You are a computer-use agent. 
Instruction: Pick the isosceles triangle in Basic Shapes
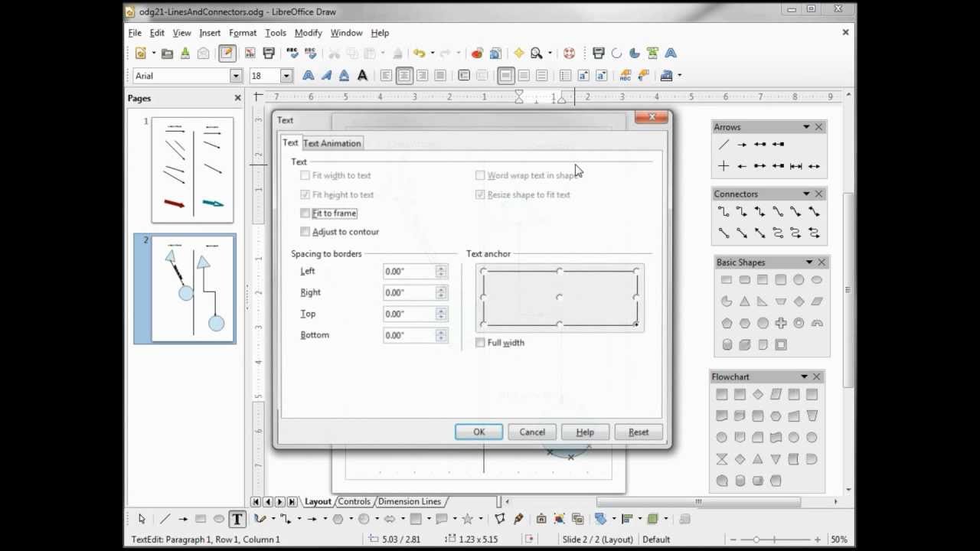pyautogui.click(x=744, y=302)
